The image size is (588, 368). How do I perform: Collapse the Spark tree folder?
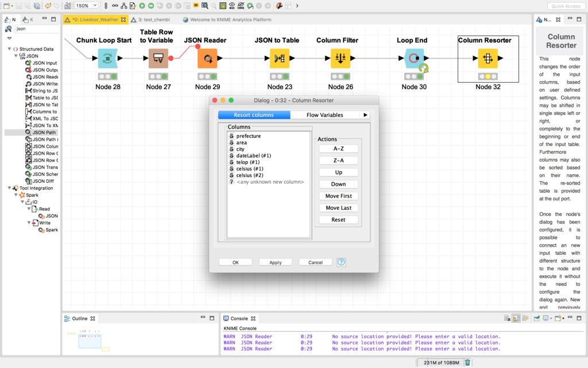point(16,194)
